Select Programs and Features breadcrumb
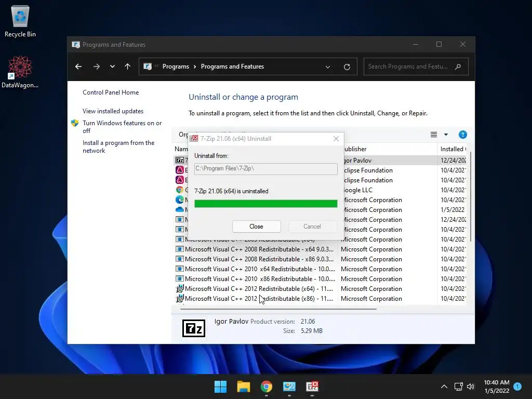The height and width of the screenshot is (399, 532). [x=232, y=66]
